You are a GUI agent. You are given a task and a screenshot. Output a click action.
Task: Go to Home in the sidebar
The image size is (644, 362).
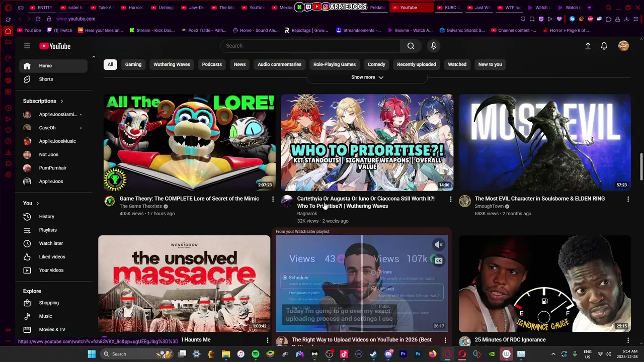click(53, 66)
